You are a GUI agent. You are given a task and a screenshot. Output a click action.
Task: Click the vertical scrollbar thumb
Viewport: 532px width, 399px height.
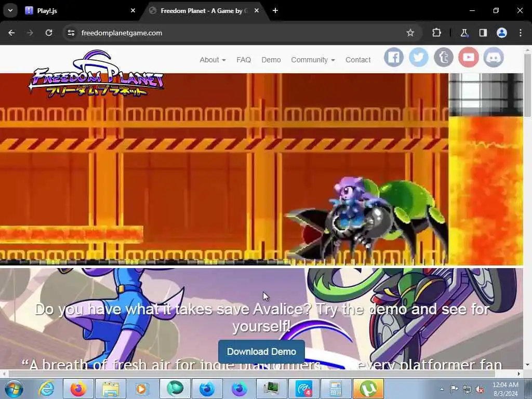tap(527, 85)
